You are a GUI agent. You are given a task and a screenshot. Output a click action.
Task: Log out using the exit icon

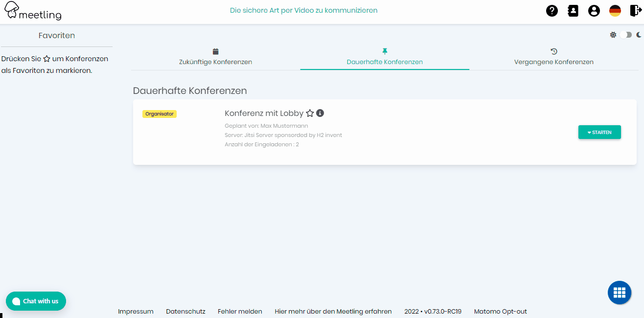pyautogui.click(x=635, y=10)
